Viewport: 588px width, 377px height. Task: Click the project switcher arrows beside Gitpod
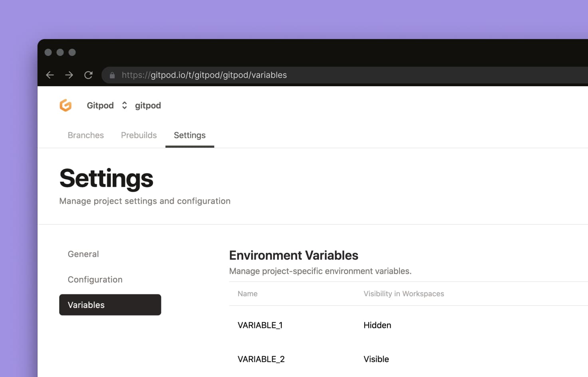click(x=124, y=105)
